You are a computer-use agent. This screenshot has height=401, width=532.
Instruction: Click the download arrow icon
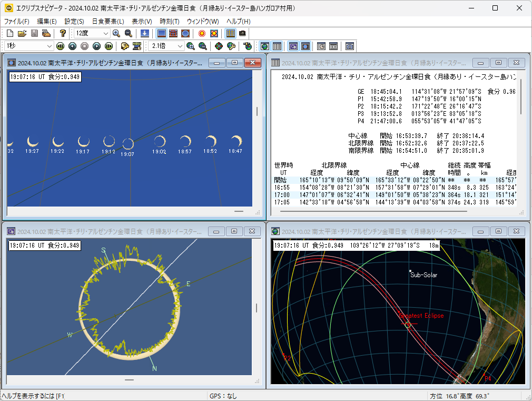point(144,33)
